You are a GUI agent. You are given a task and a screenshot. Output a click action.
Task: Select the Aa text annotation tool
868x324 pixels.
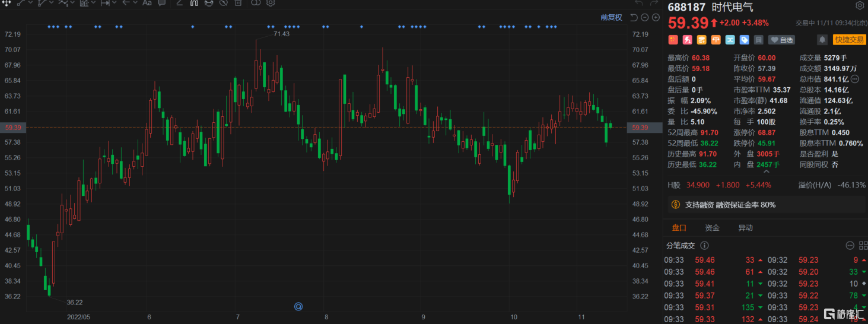point(147,3)
